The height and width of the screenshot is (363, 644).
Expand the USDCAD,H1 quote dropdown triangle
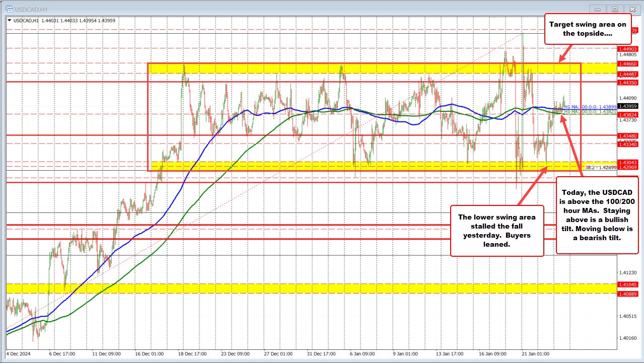coord(9,21)
